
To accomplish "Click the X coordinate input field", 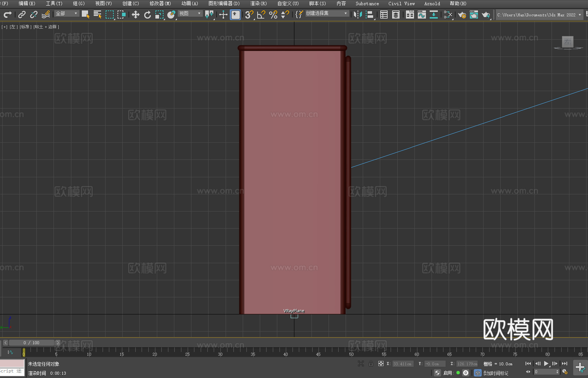I will (x=403, y=364).
